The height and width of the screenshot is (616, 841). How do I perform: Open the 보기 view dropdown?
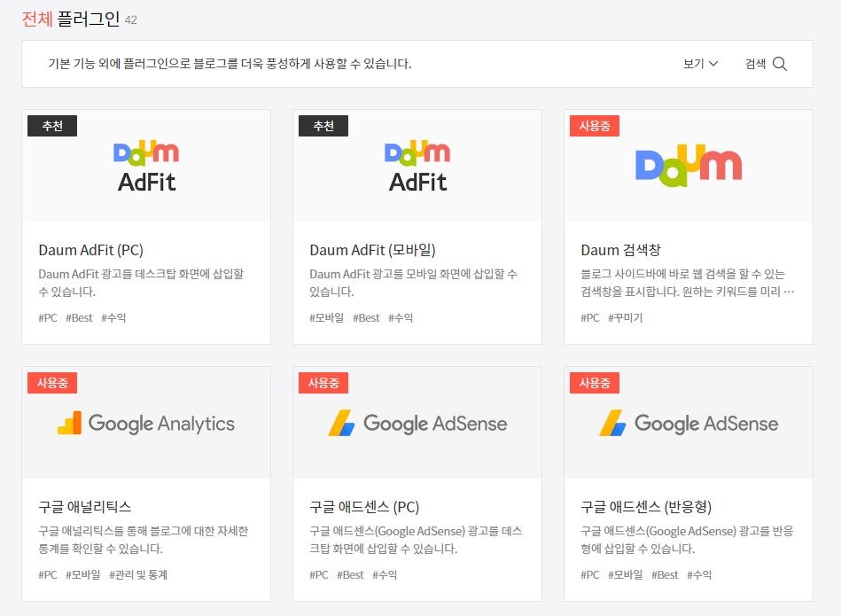click(x=700, y=64)
